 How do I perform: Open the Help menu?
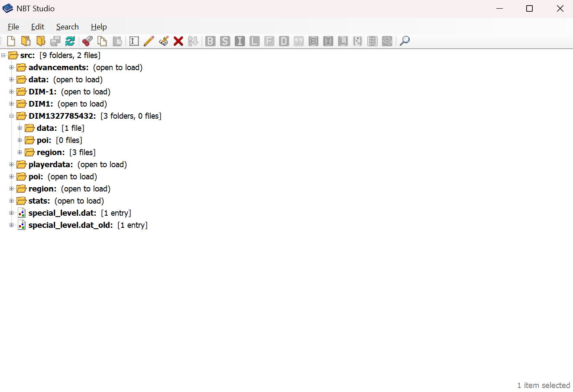click(99, 27)
